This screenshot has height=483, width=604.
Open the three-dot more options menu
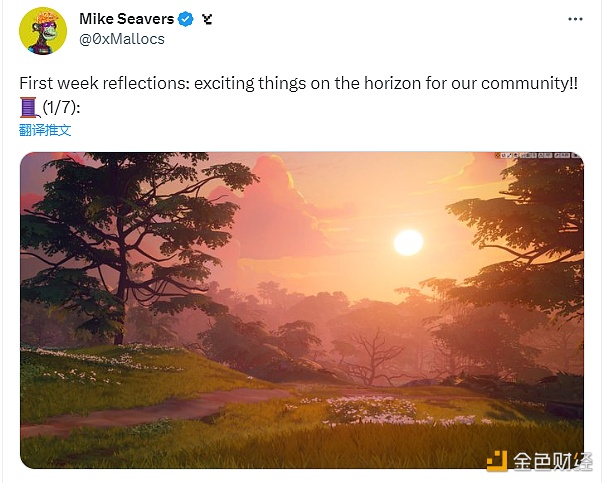[575, 19]
